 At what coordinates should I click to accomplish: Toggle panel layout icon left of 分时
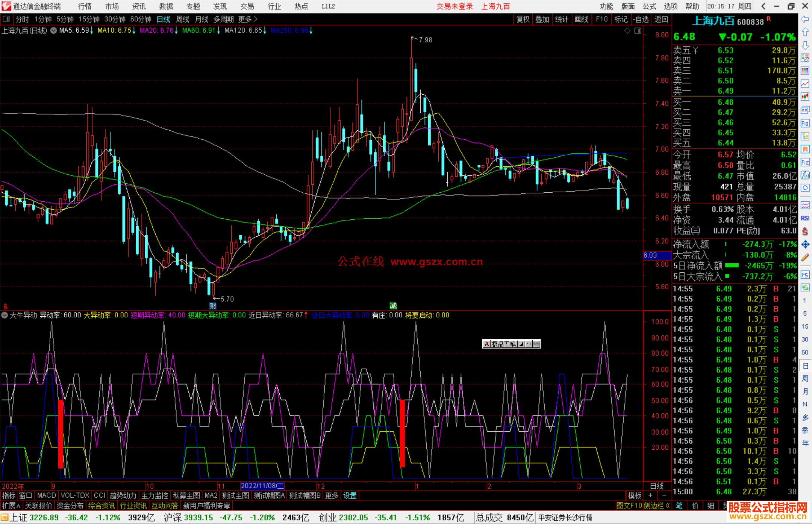click(6, 19)
